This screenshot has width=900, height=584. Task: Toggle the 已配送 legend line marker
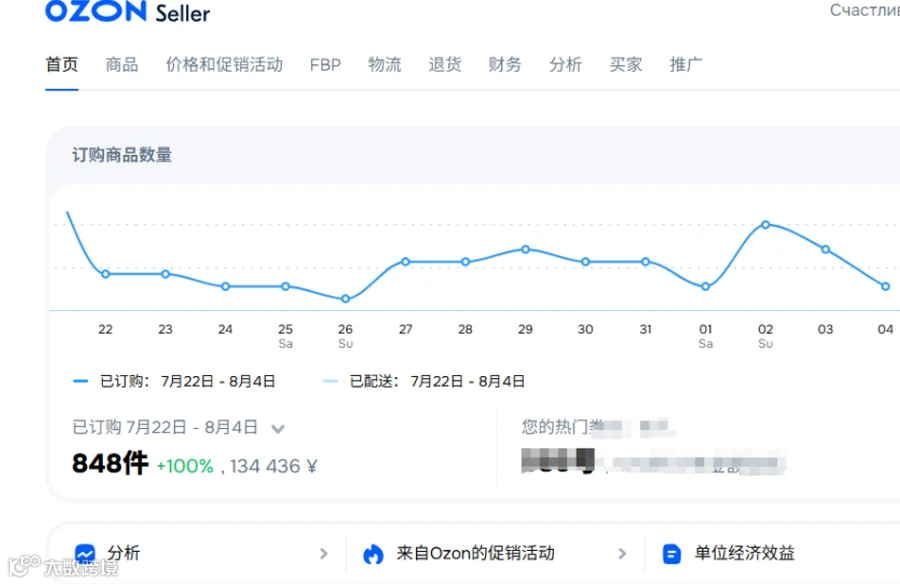click(330, 381)
